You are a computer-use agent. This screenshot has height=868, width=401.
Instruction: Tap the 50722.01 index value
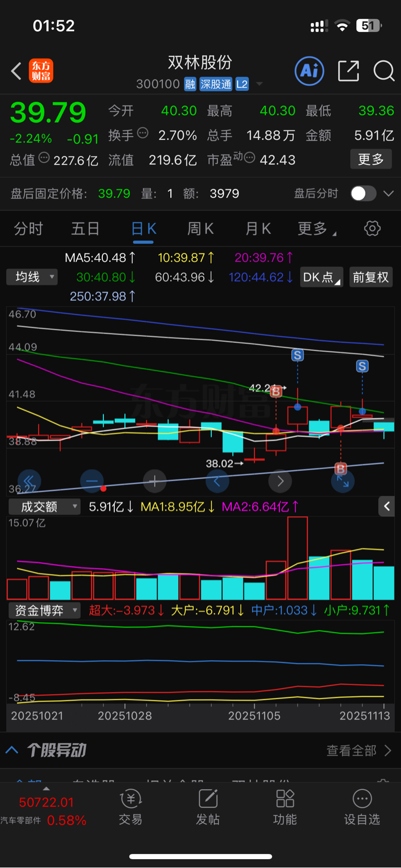46,802
